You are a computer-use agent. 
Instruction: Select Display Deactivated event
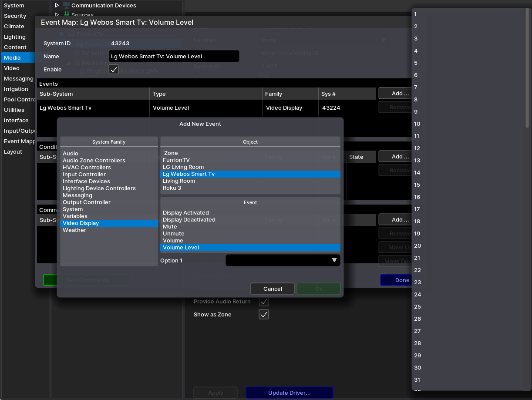[250, 219]
